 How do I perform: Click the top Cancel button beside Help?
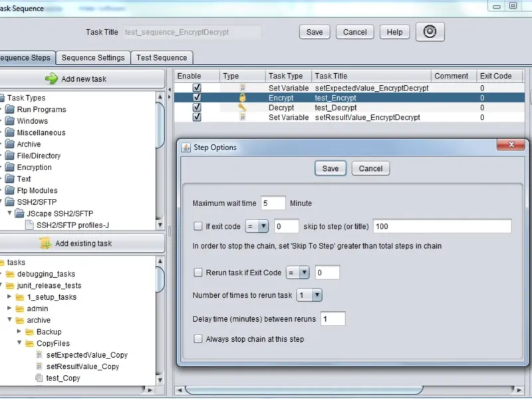[355, 32]
